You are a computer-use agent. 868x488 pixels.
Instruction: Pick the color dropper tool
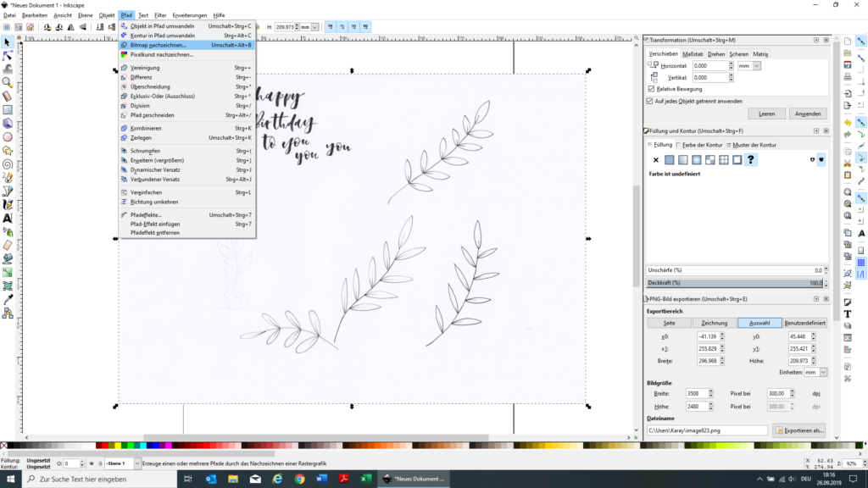pyautogui.click(x=8, y=299)
